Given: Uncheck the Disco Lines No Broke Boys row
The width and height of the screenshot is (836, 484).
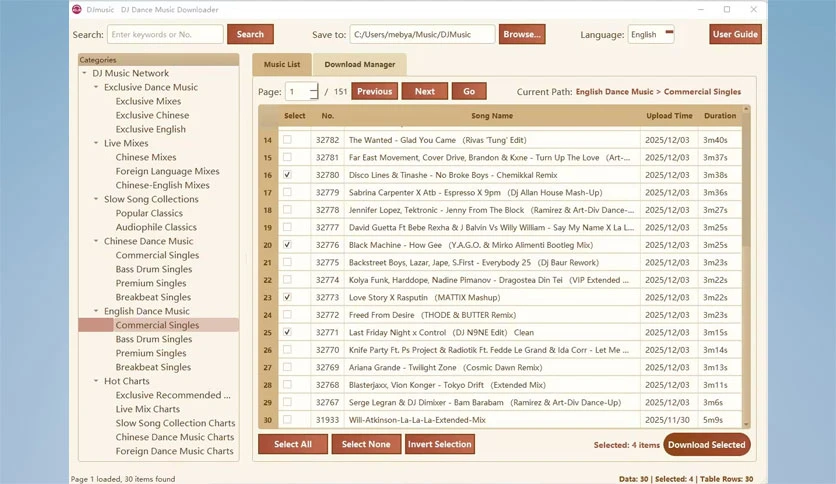Looking at the screenshot, I should 287,175.
